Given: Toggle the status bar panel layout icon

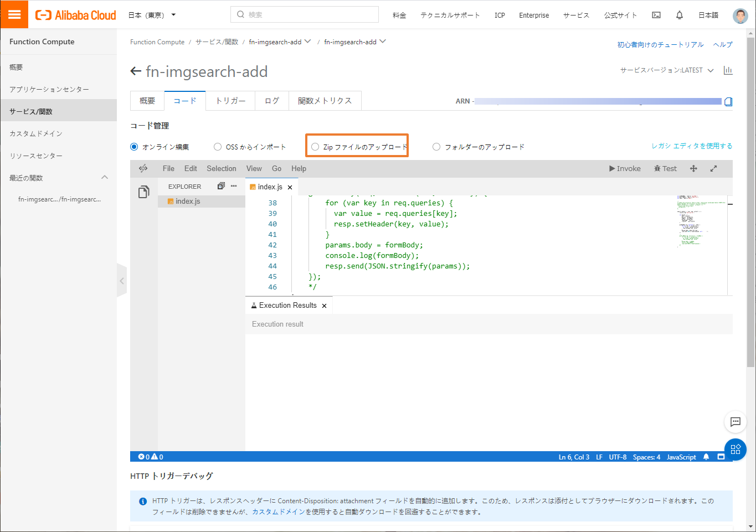Looking at the screenshot, I should pyautogui.click(x=721, y=457).
